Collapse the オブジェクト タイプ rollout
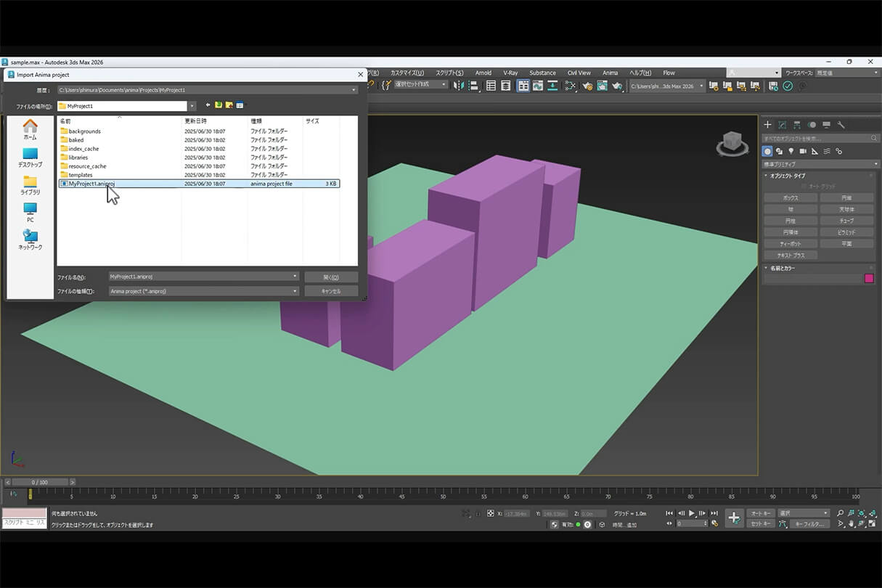The image size is (882, 588). pyautogui.click(x=788, y=176)
